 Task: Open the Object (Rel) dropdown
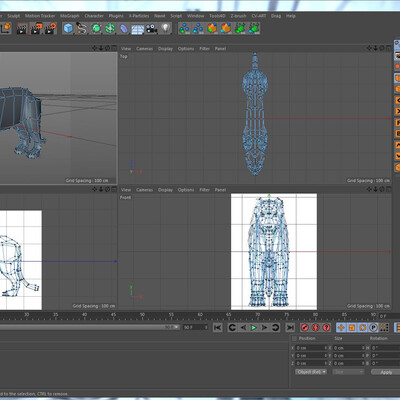coord(311,372)
